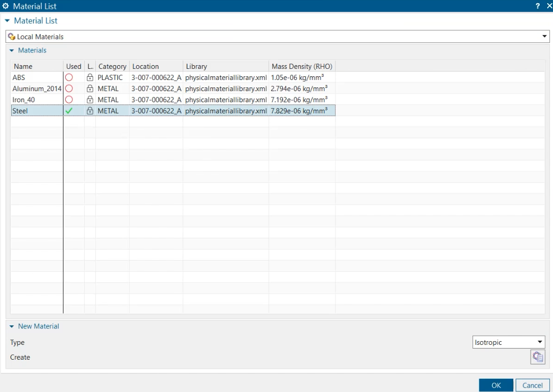Viewport: 553px width, 392px height.
Task: Click the gear icon in the dialog title bar
Action: click(x=5, y=6)
